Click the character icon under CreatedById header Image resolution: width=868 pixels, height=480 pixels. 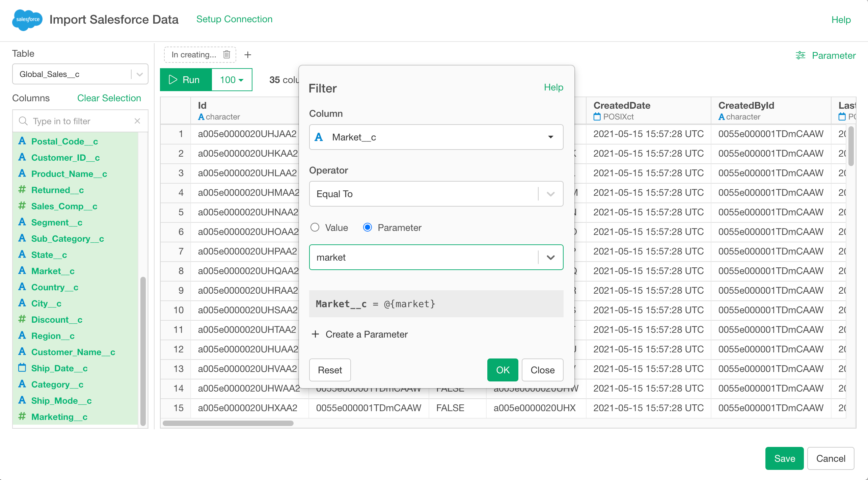[722, 117]
